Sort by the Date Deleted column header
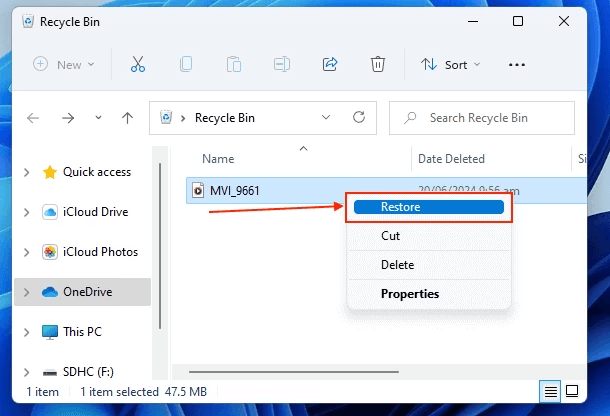610x416 pixels. [x=451, y=159]
